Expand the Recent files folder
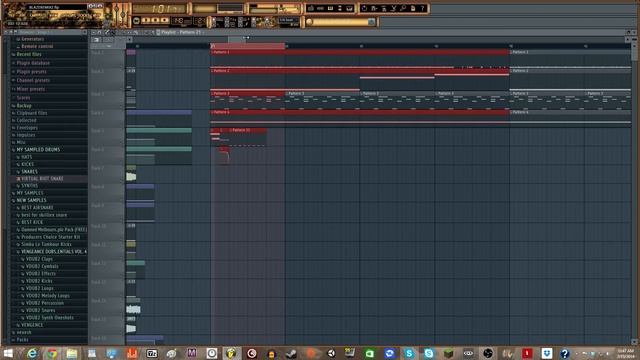Viewport: 640px width, 360px height. [29, 54]
